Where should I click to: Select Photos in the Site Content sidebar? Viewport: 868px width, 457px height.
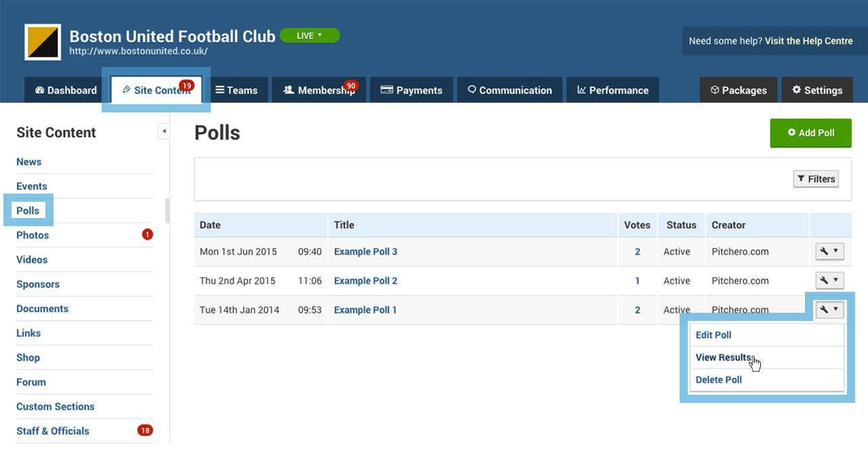point(33,235)
